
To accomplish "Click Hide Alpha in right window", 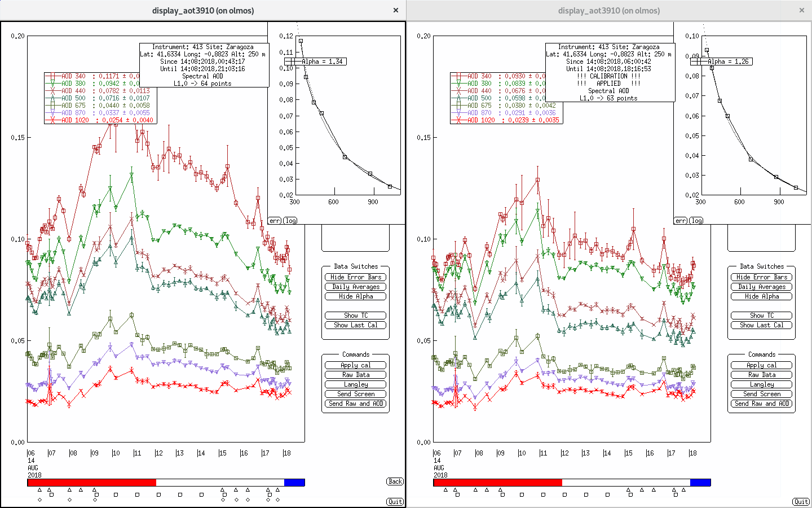I will (762, 296).
